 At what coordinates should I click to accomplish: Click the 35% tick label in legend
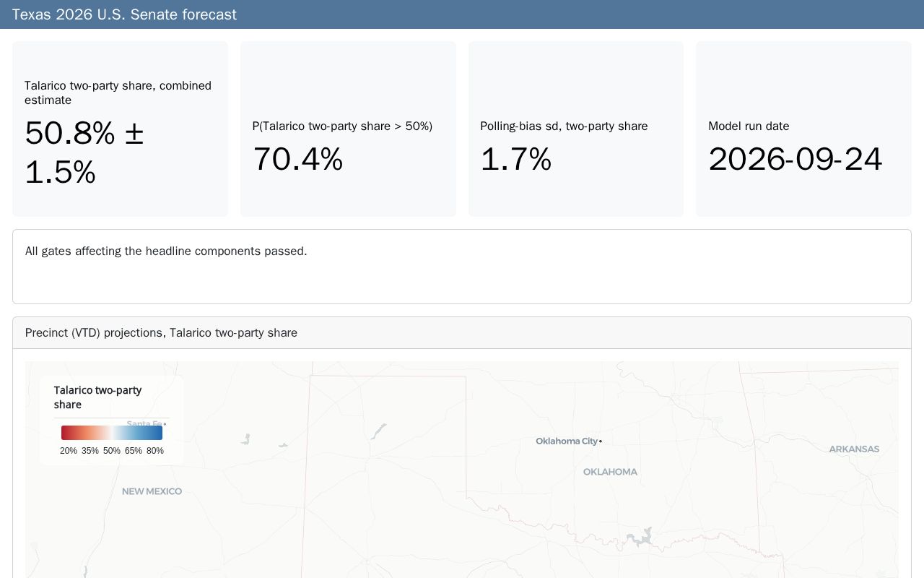tap(90, 451)
